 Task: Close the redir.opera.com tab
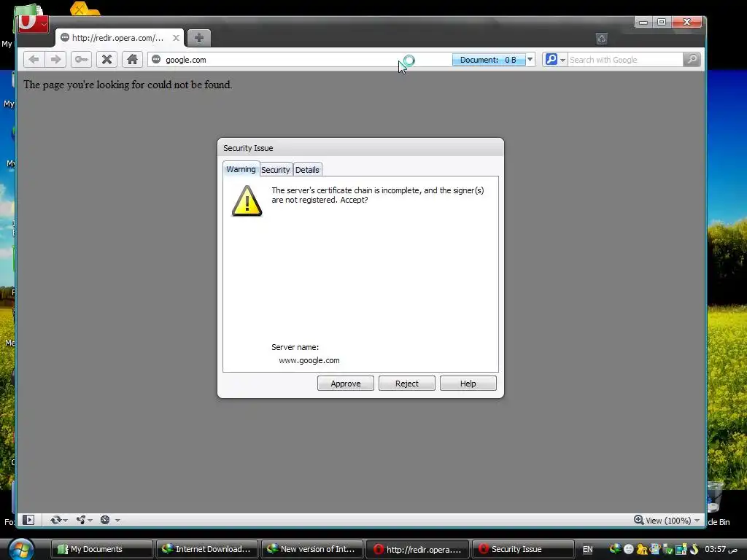[x=176, y=38]
